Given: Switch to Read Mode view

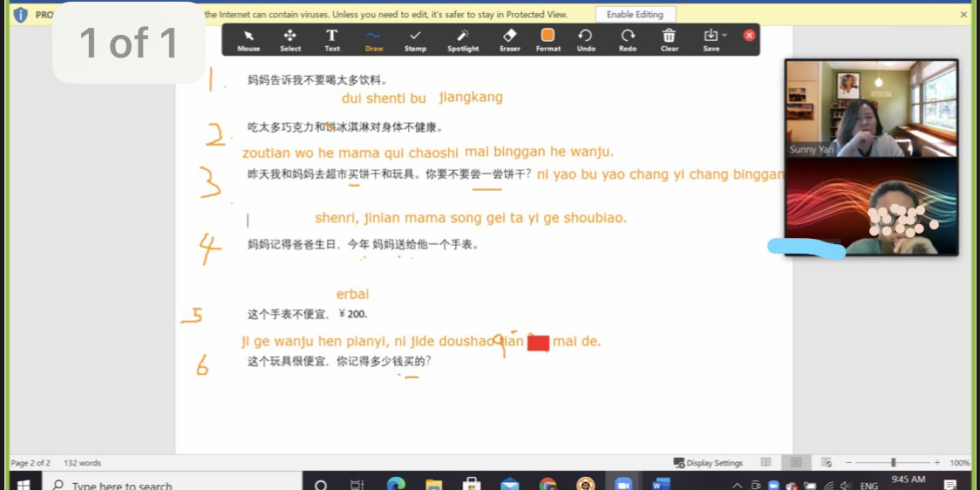Looking at the screenshot, I should (x=766, y=462).
